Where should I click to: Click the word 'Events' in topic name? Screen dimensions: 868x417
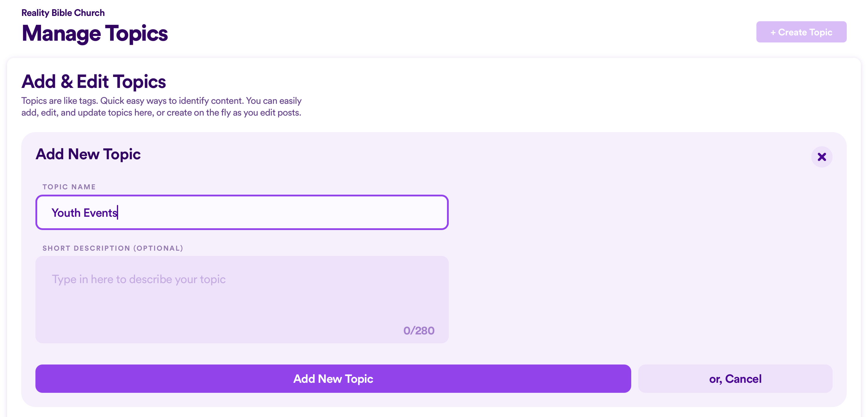point(100,213)
